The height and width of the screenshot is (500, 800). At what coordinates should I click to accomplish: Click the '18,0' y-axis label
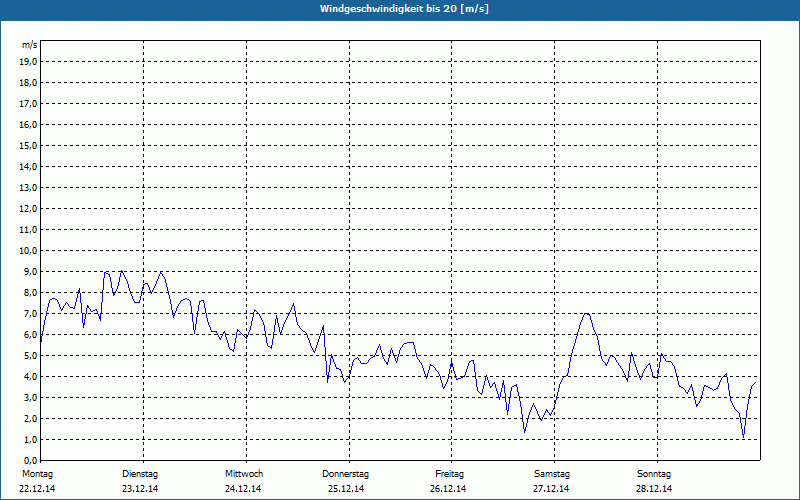28,83
